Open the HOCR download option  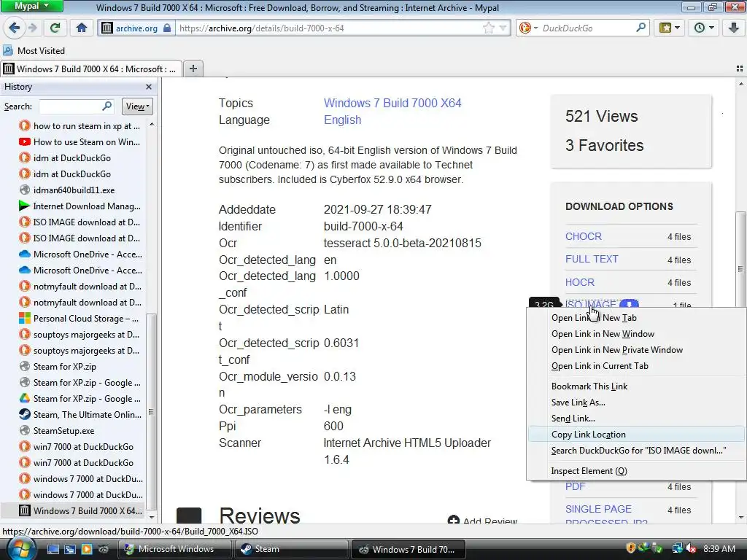point(579,282)
